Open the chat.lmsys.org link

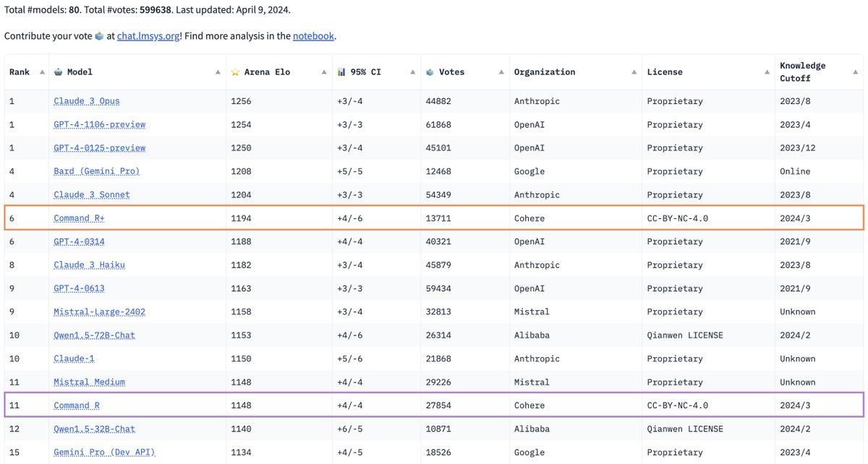pos(148,35)
